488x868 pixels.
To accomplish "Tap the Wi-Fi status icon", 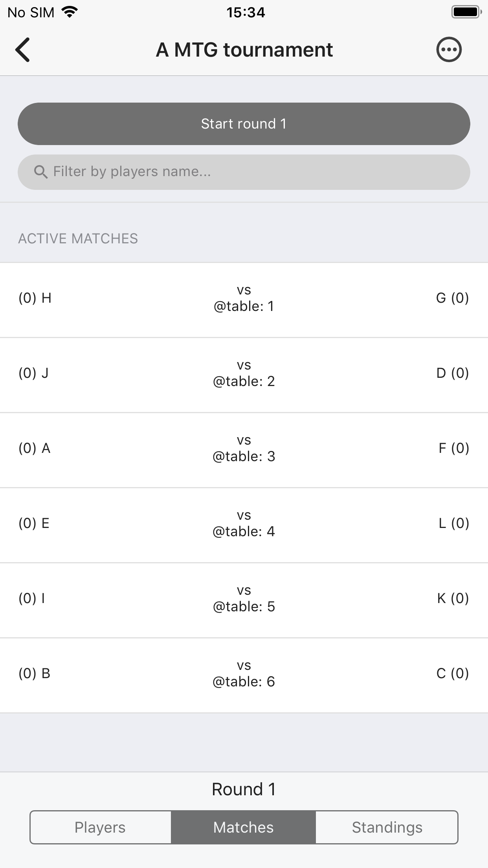I will (70, 12).
